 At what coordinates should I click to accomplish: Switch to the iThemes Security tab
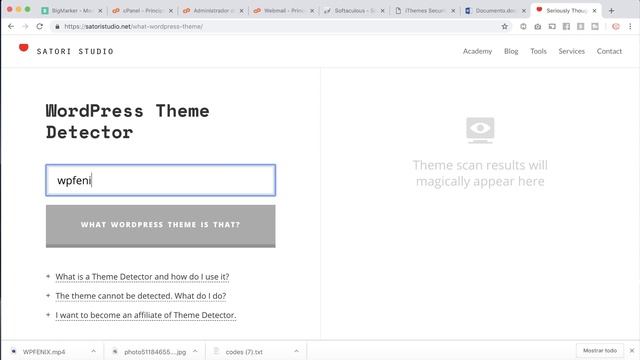[424, 11]
